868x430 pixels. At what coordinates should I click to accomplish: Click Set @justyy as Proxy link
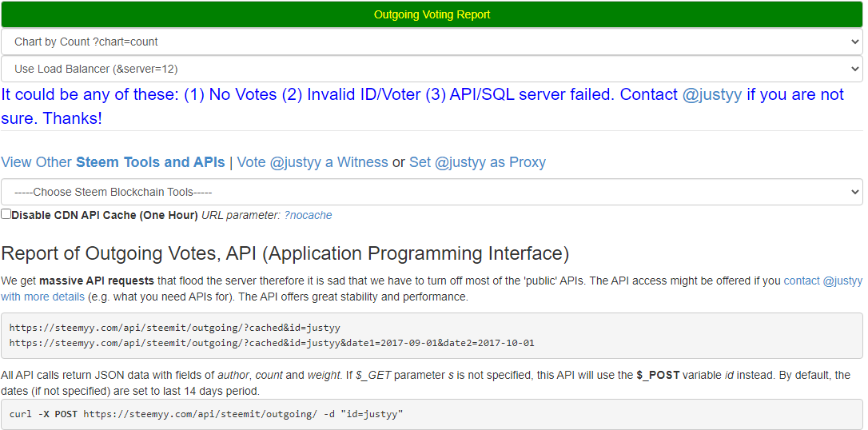[477, 162]
